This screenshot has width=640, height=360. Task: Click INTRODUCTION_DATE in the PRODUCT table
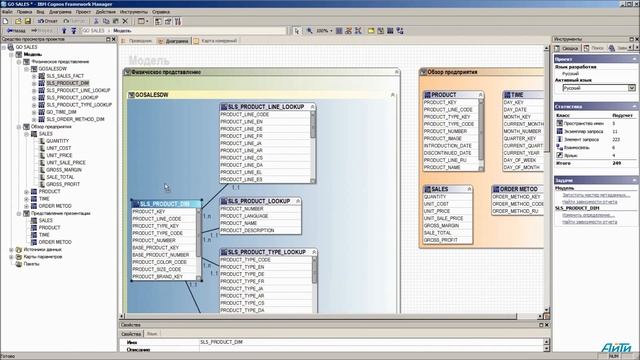451,146
